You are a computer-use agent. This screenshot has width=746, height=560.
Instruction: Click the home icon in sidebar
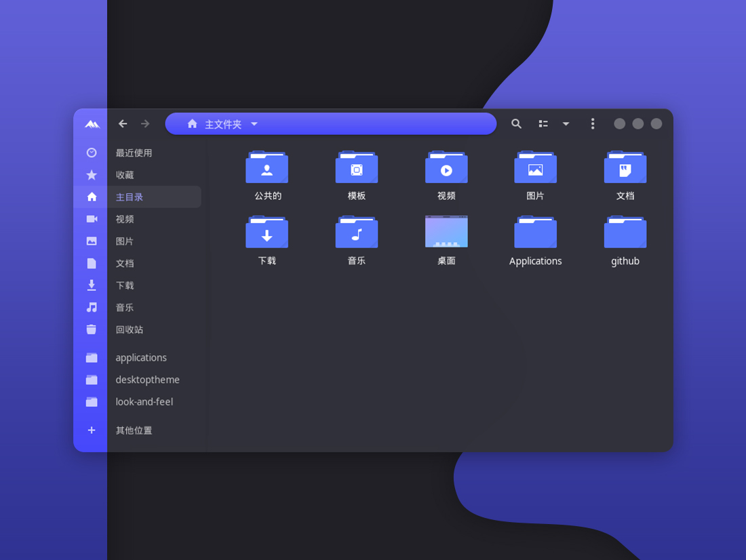click(92, 197)
